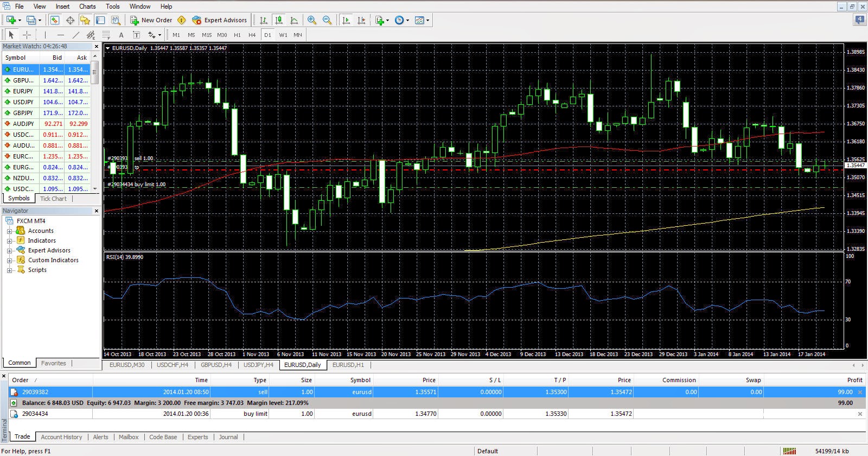Select the Crosshair tool
This screenshot has height=456, width=868.
click(x=27, y=35)
